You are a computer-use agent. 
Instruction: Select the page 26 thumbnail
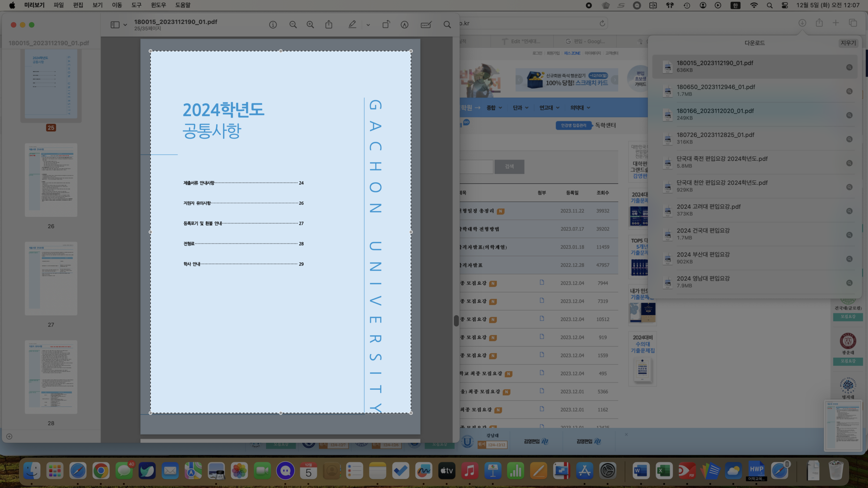pyautogui.click(x=51, y=180)
